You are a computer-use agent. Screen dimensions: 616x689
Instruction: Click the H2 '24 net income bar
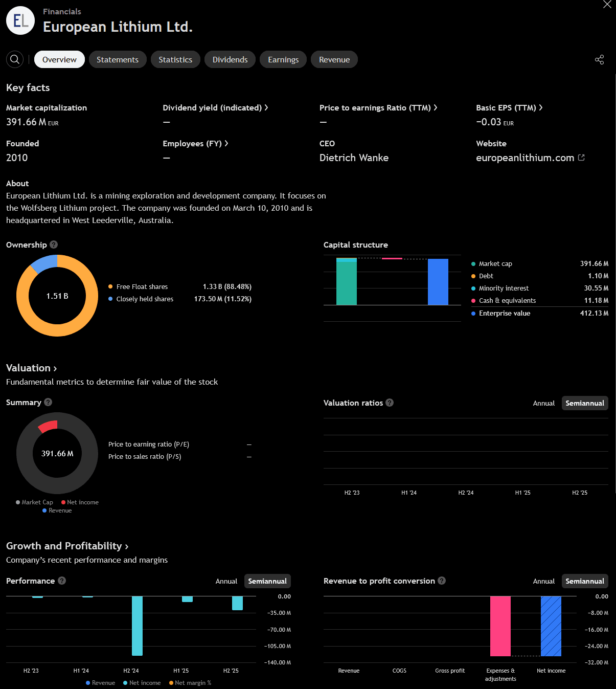point(137,626)
